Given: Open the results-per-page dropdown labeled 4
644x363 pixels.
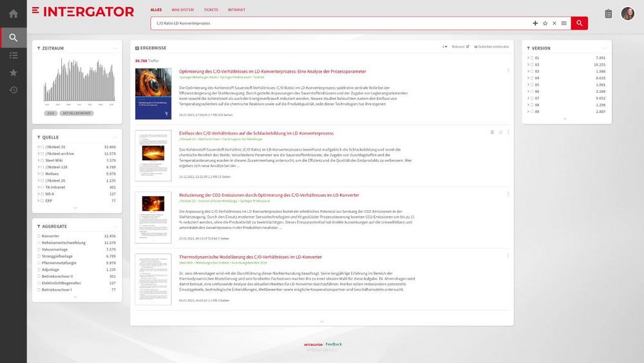Looking at the screenshot, I should click(x=444, y=47).
